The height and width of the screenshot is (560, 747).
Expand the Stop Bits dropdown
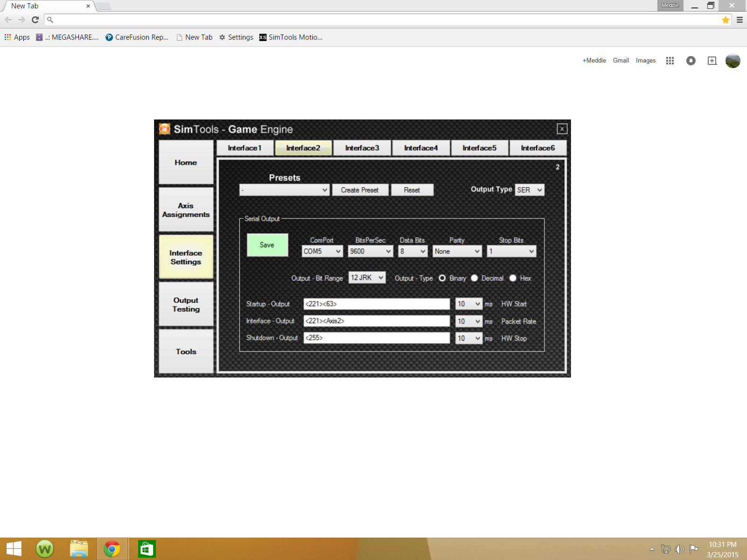[512, 251]
